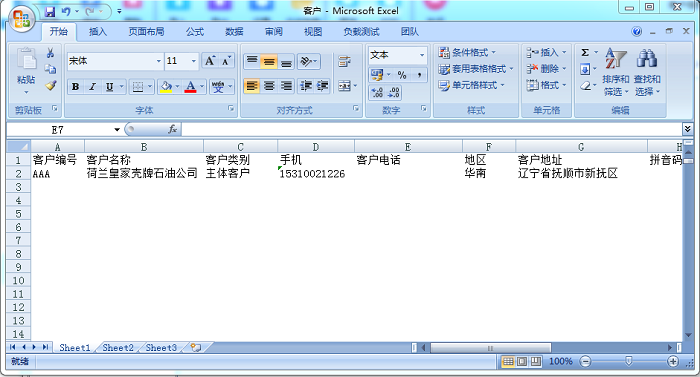Open the font size 11 dropdown
The width and height of the screenshot is (700, 377).
[x=194, y=61]
